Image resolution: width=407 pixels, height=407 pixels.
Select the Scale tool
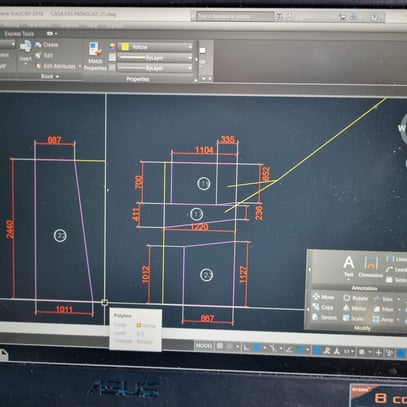[354, 318]
